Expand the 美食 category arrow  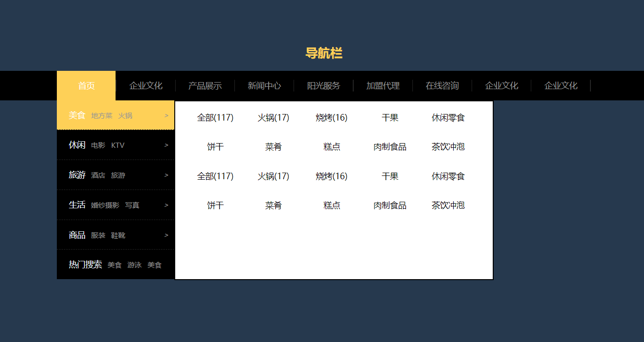(166, 115)
